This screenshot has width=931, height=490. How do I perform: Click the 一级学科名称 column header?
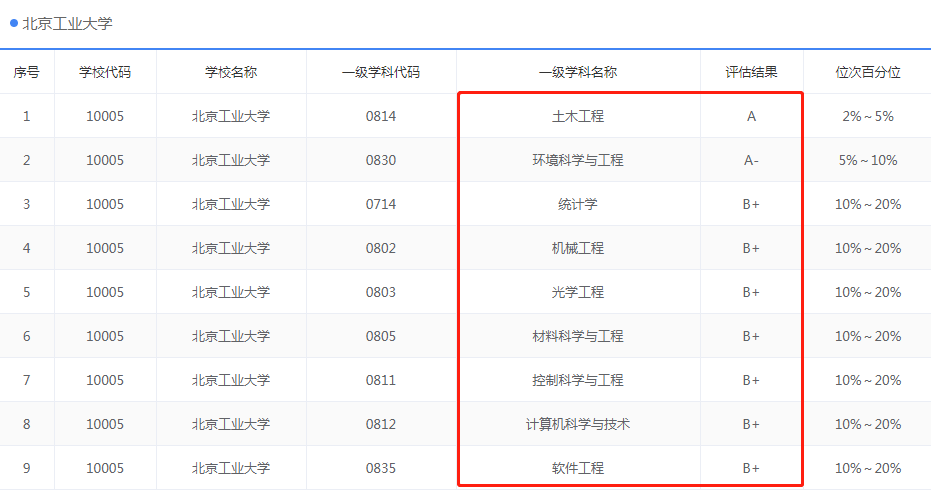pos(578,72)
